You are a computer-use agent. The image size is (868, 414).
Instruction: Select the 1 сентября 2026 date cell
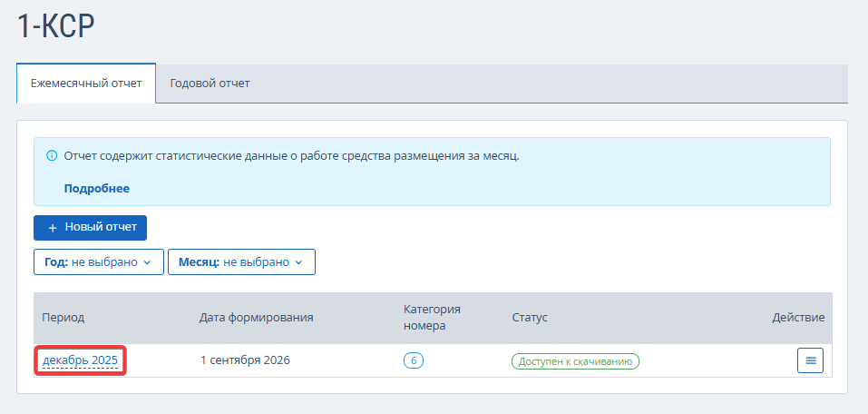click(245, 360)
